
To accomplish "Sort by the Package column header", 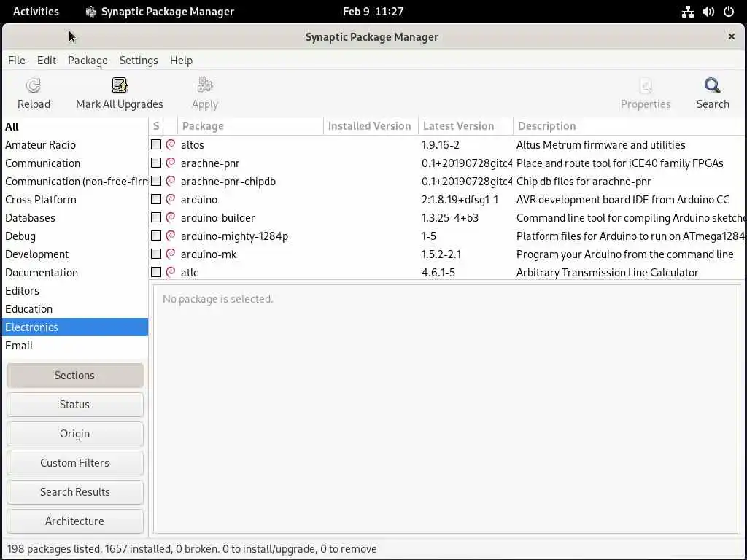I will coord(250,126).
